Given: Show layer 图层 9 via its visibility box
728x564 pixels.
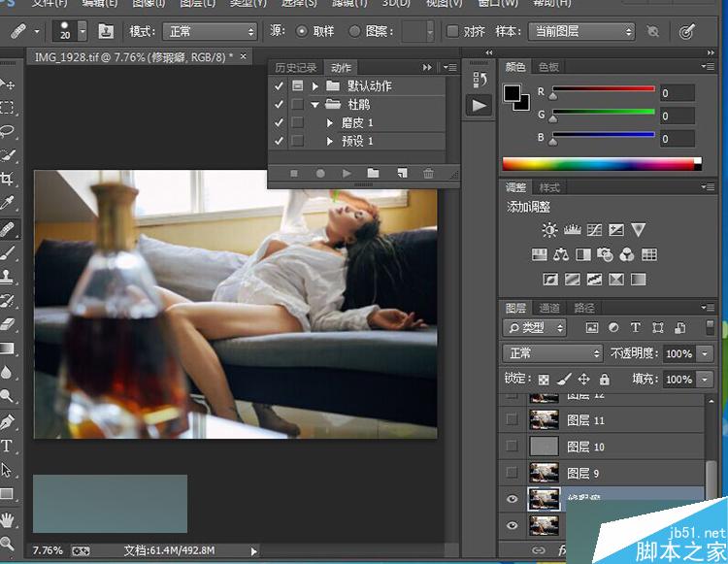Looking at the screenshot, I should coord(513,472).
